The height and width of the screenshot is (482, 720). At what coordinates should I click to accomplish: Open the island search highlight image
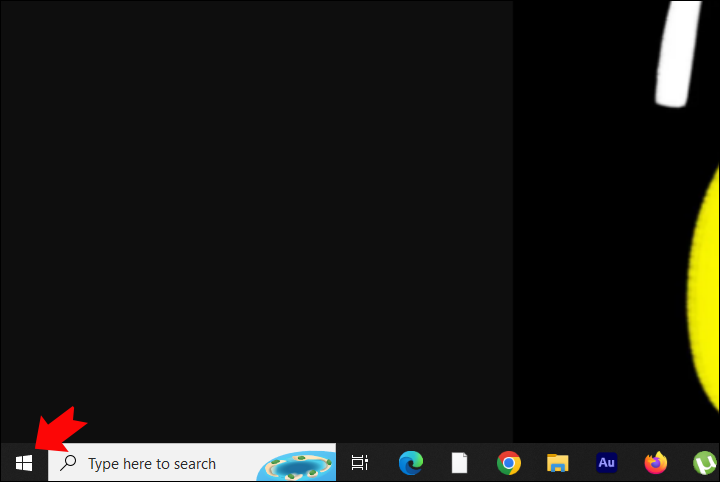(297, 466)
